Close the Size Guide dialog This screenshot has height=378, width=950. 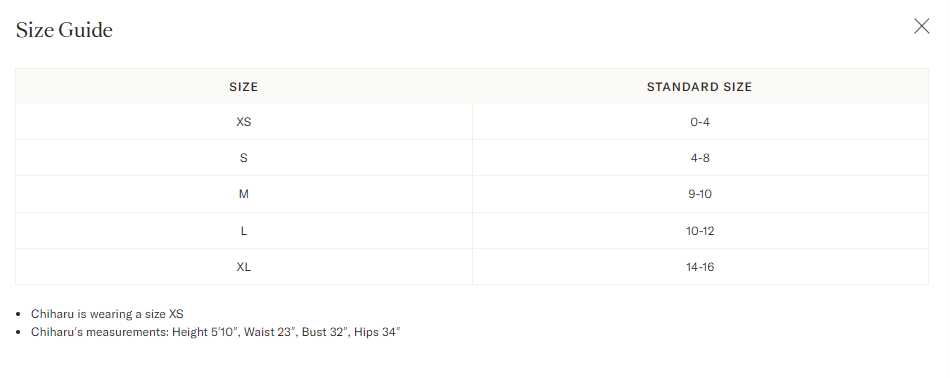coord(922,26)
